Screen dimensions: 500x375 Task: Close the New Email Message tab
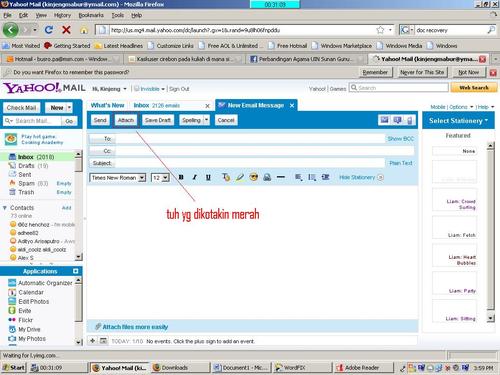(292, 105)
